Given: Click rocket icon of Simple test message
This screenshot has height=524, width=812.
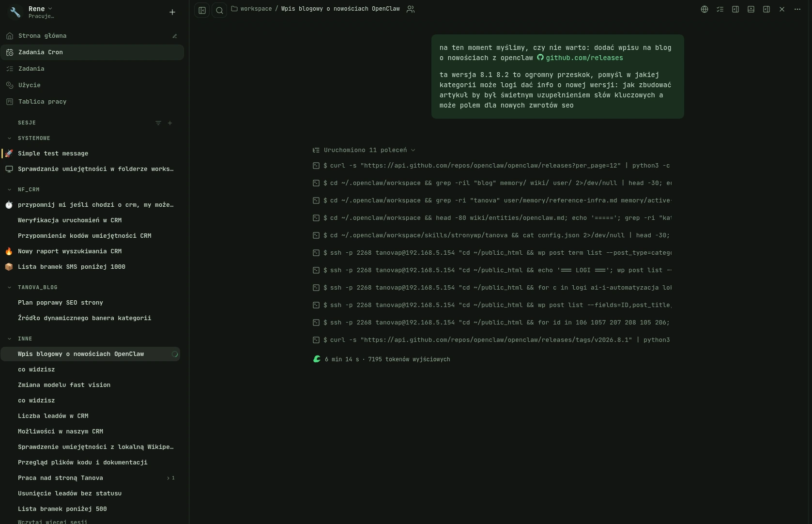Looking at the screenshot, I should pos(9,154).
